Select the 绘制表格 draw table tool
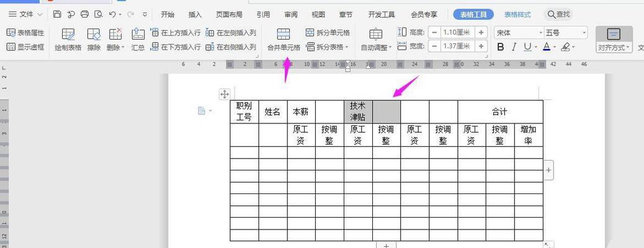The image size is (644, 248). click(x=68, y=40)
